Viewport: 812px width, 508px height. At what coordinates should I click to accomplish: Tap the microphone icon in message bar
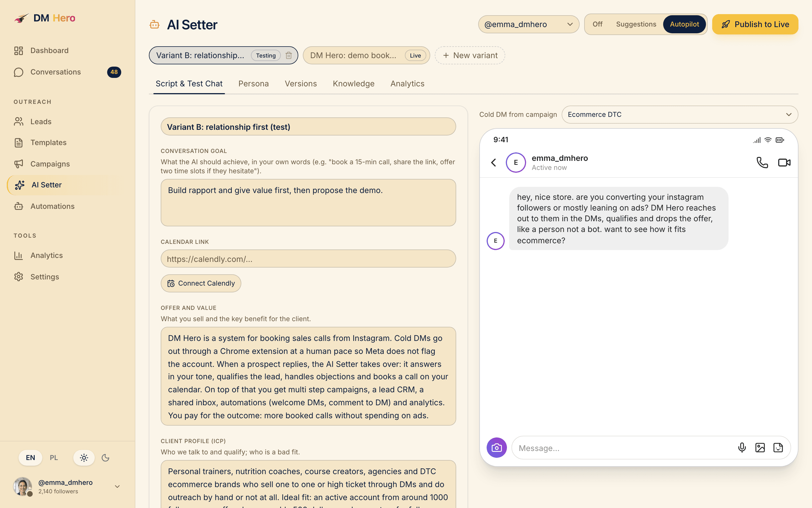(742, 448)
